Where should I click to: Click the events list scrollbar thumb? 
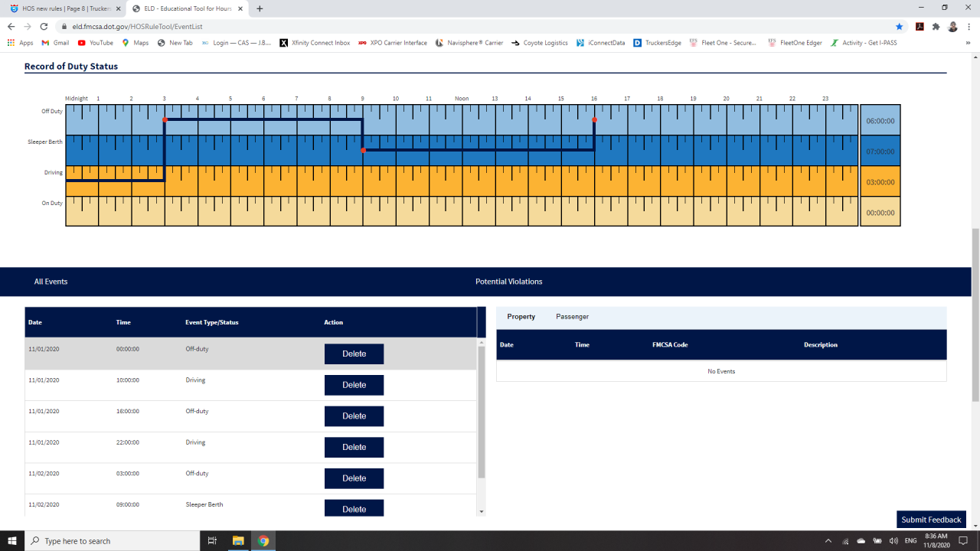click(x=482, y=413)
